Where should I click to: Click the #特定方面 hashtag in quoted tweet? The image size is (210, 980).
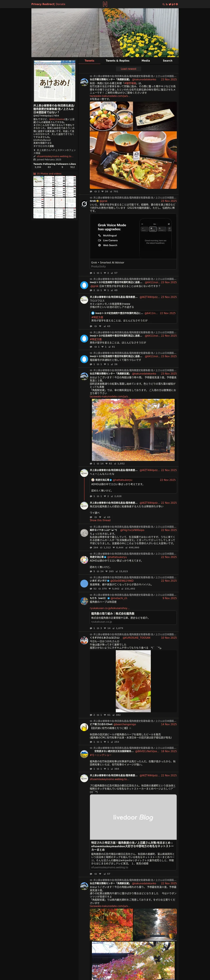pos(97,317)
